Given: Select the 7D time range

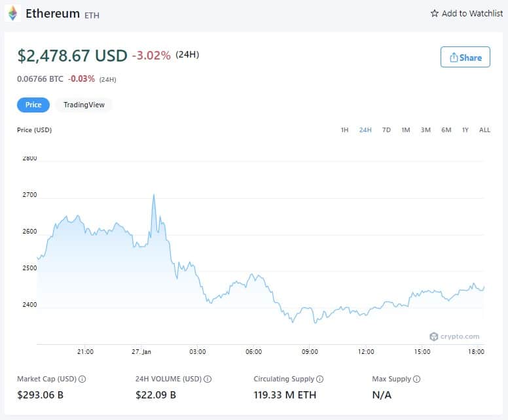Looking at the screenshot, I should click(x=386, y=130).
